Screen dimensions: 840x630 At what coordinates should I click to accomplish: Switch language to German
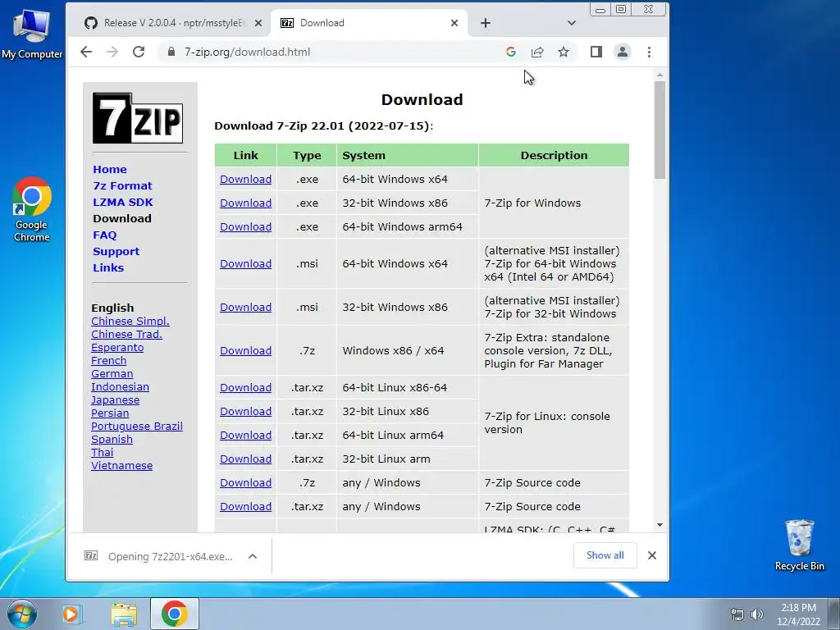tap(112, 374)
